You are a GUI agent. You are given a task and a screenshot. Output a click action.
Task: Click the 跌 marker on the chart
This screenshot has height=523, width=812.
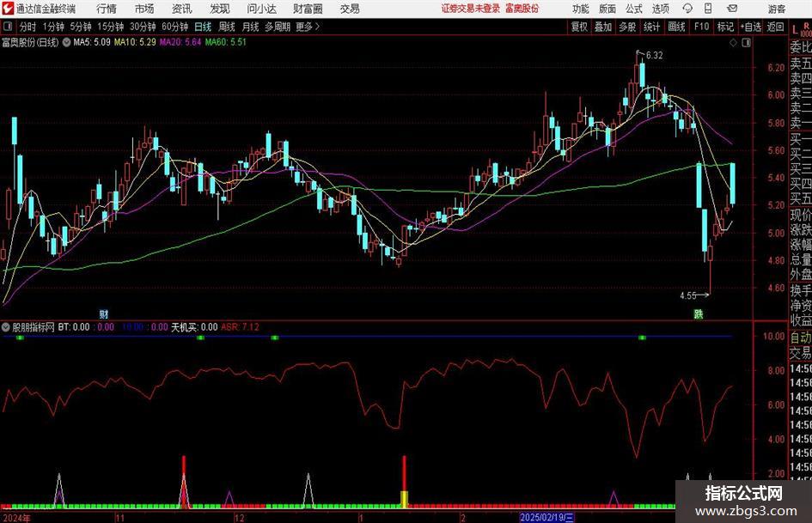tap(699, 313)
